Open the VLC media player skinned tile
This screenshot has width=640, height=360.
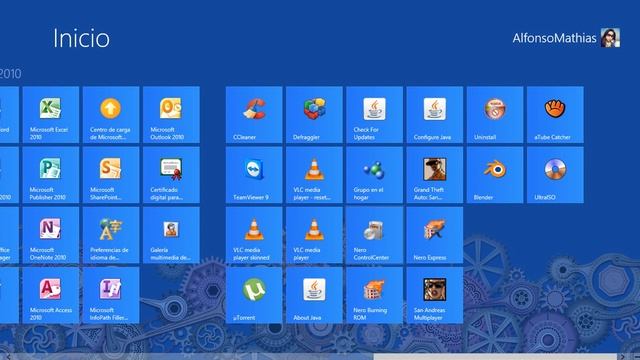(254, 235)
